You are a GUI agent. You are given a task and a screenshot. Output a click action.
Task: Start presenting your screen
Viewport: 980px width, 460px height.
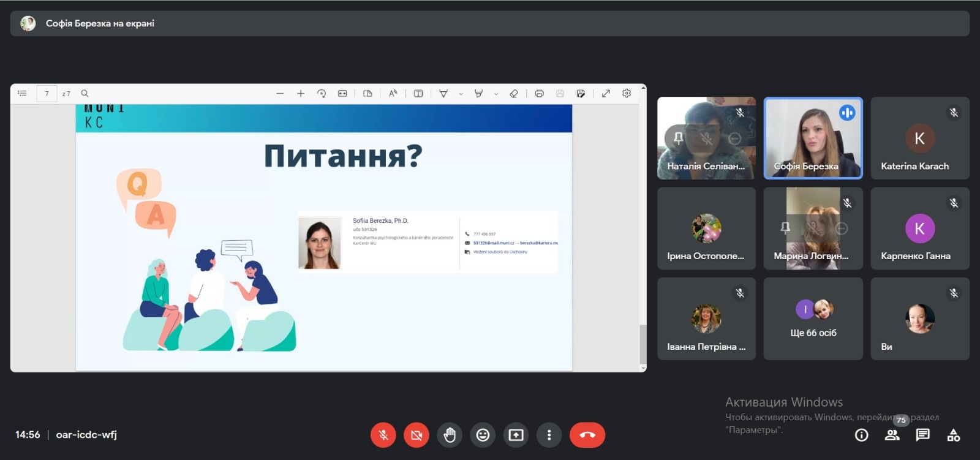click(516, 435)
